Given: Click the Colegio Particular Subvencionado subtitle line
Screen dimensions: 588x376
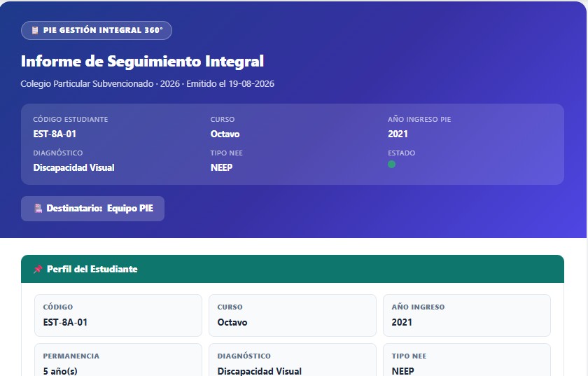Looking at the screenshot, I should point(148,84).
